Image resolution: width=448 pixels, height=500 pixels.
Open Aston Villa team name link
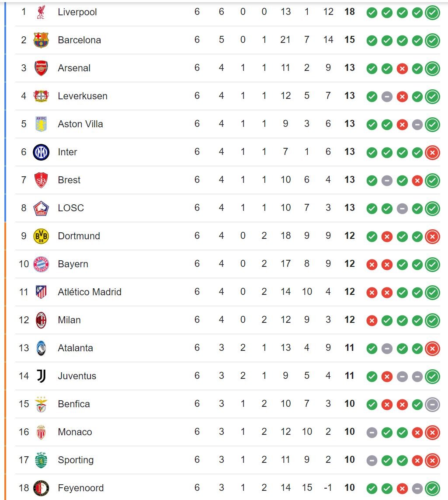point(80,124)
